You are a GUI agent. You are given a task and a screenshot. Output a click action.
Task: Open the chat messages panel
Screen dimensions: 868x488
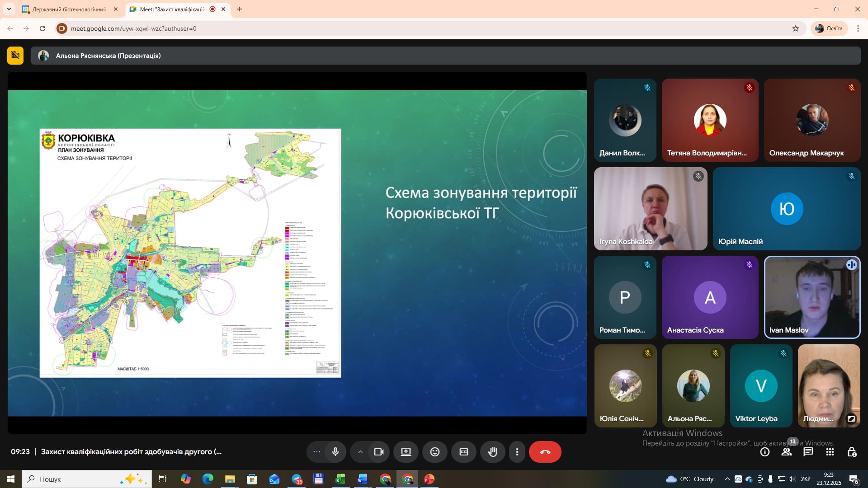(808, 452)
